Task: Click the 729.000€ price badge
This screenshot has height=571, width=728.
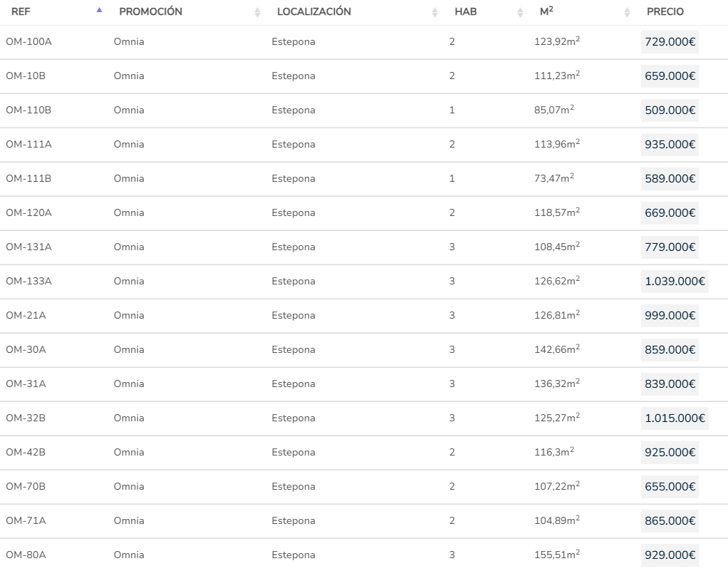Action: [670, 42]
